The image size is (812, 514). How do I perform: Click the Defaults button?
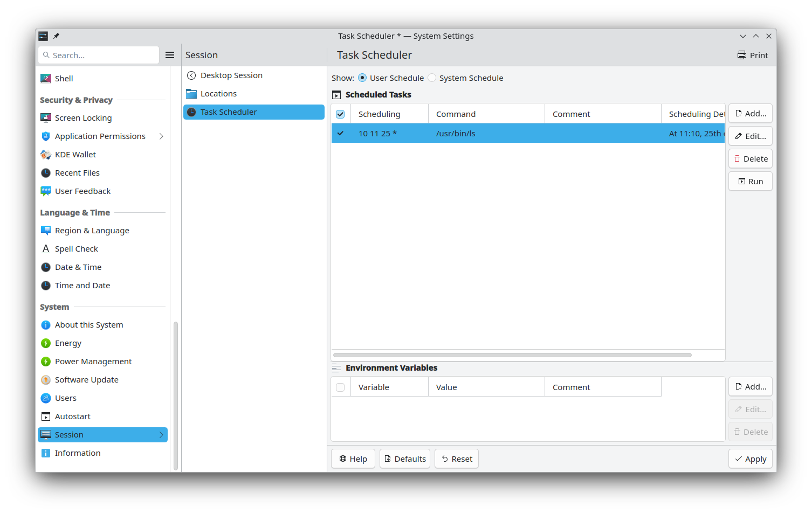coord(405,459)
